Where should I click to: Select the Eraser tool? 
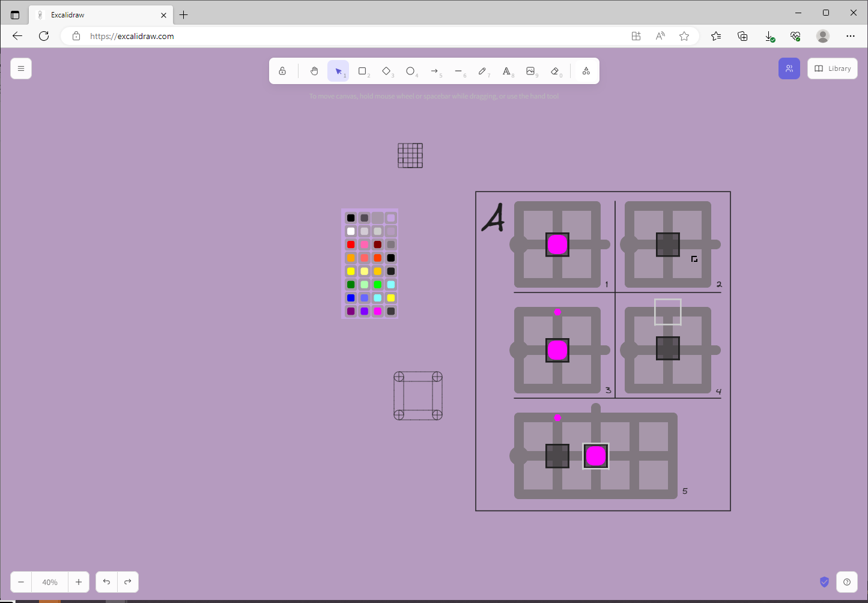pos(554,70)
